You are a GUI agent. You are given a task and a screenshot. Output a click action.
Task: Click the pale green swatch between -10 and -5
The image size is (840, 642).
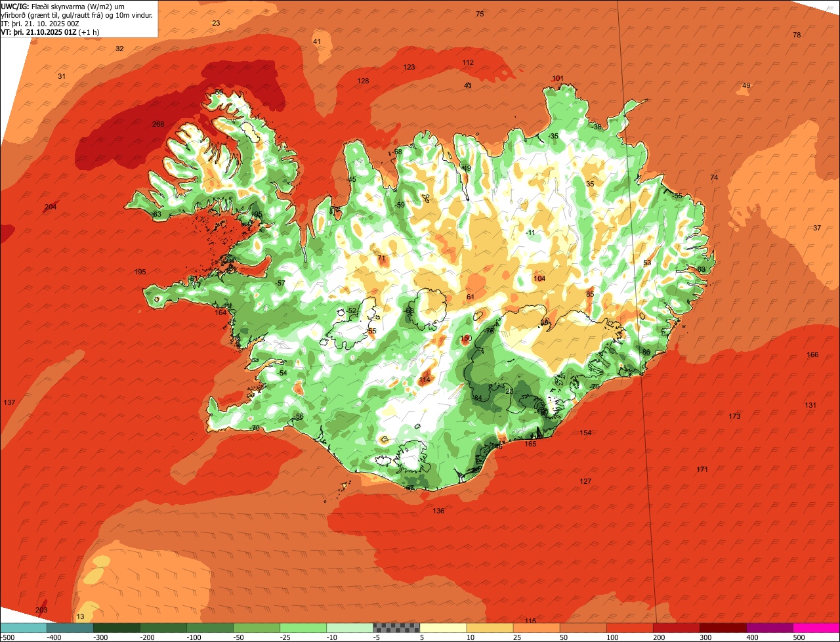coord(349,628)
